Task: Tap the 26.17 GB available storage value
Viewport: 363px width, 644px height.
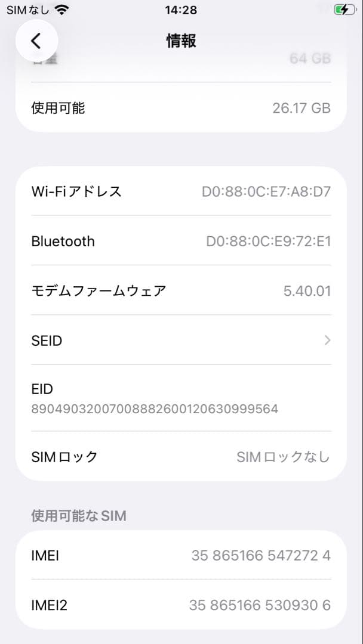Action: point(302,109)
